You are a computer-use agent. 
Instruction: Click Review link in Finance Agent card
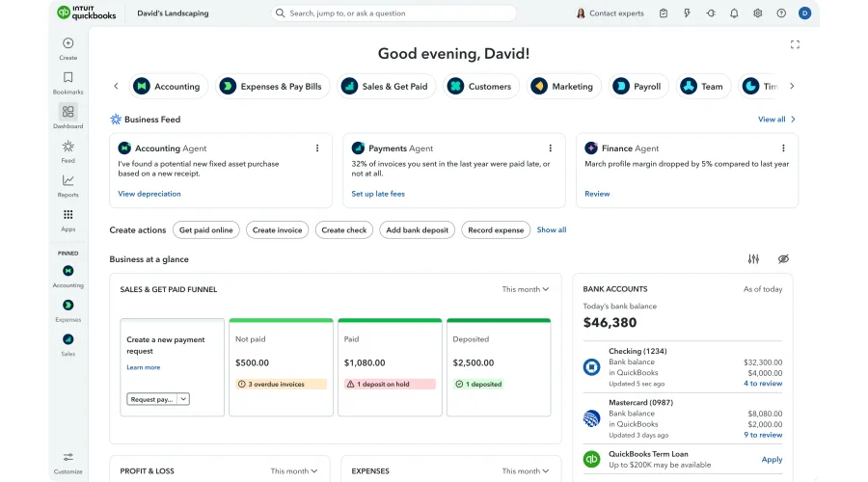[597, 194]
